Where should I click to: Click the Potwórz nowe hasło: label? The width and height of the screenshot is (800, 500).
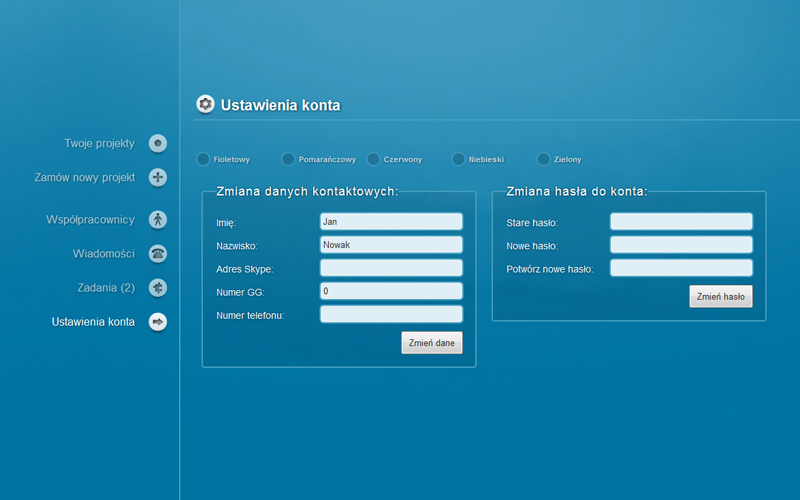click(x=550, y=269)
